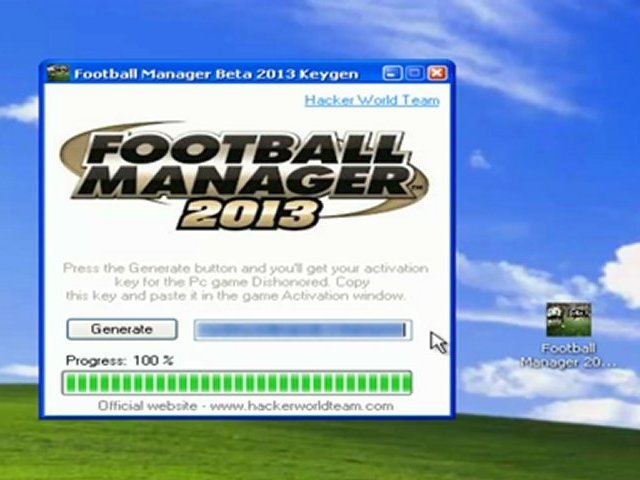The height and width of the screenshot is (480, 640).
Task: Minimize the Keygen window
Action: click(393, 74)
